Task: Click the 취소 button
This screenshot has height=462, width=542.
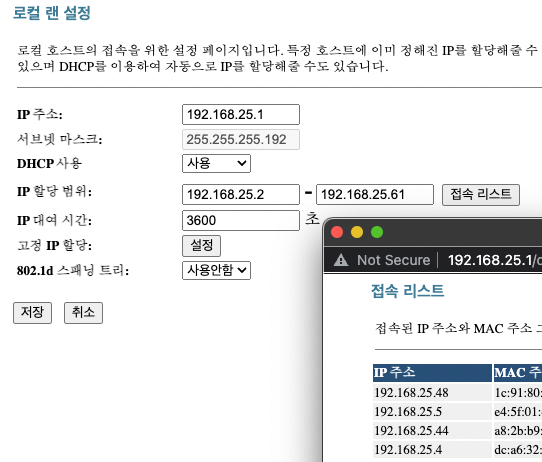Action: click(83, 313)
